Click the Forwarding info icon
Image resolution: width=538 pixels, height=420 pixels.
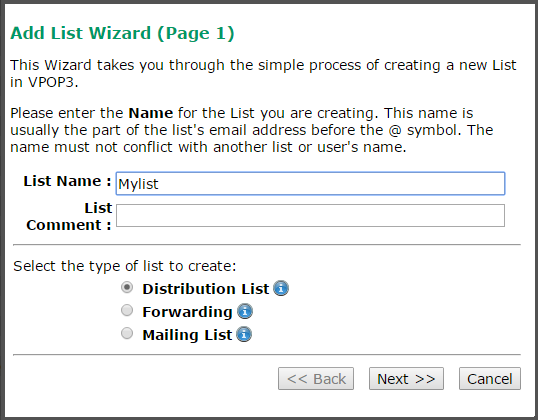coord(245,312)
